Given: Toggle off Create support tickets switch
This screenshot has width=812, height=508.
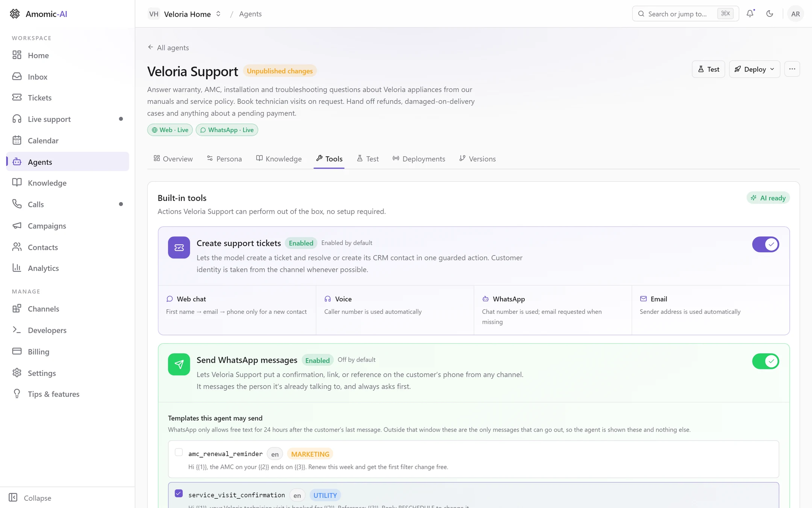Looking at the screenshot, I should [x=765, y=245].
